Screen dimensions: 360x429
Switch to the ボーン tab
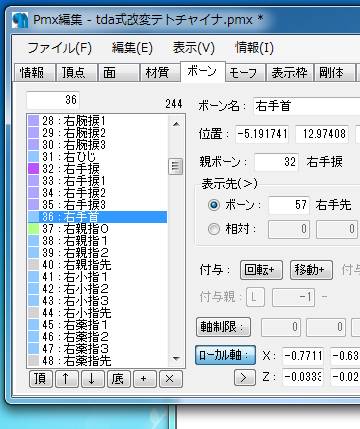pos(203,71)
